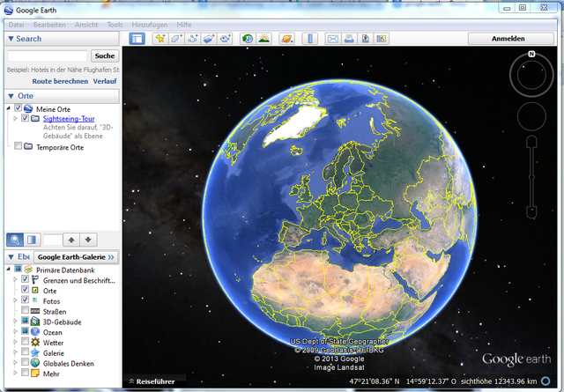564x392 pixels.
Task: Add a placemark with the pushpin icon
Action: [x=160, y=39]
